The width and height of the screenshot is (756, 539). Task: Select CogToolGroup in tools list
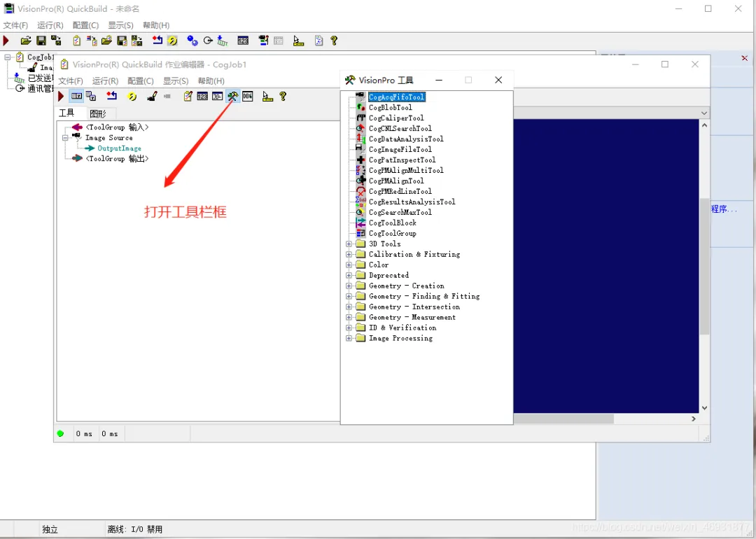click(x=393, y=233)
